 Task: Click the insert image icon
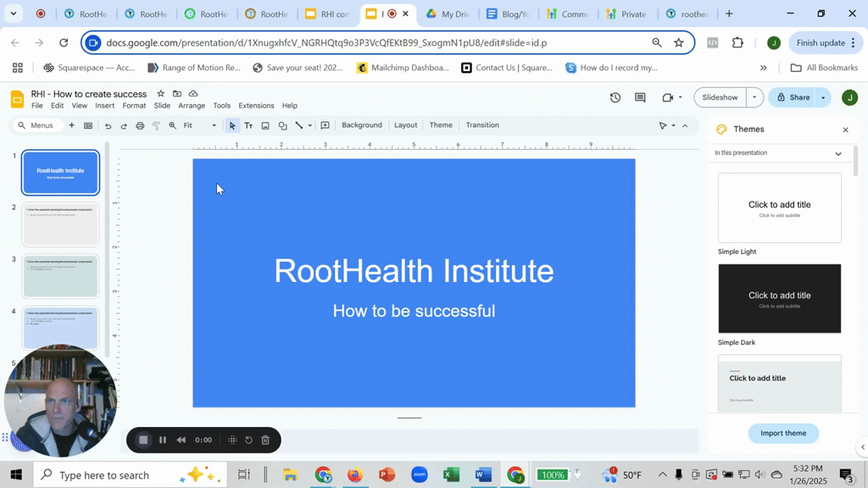(265, 125)
